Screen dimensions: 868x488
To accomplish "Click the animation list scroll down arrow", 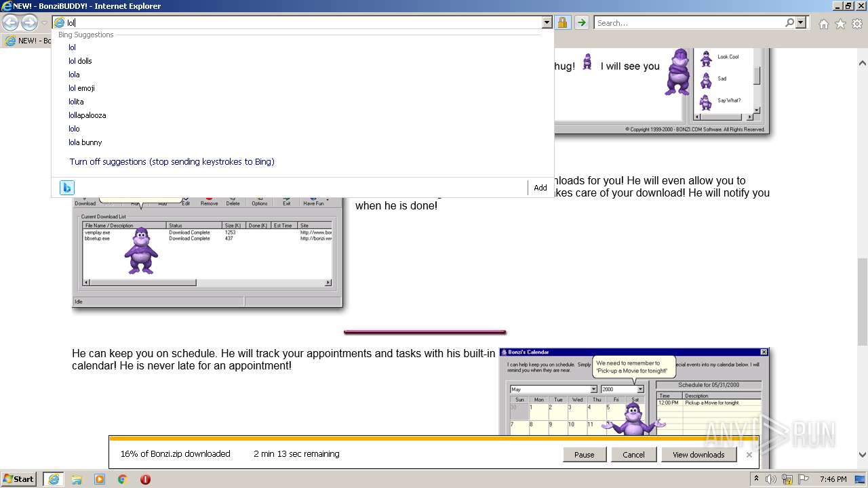I will pos(757,110).
